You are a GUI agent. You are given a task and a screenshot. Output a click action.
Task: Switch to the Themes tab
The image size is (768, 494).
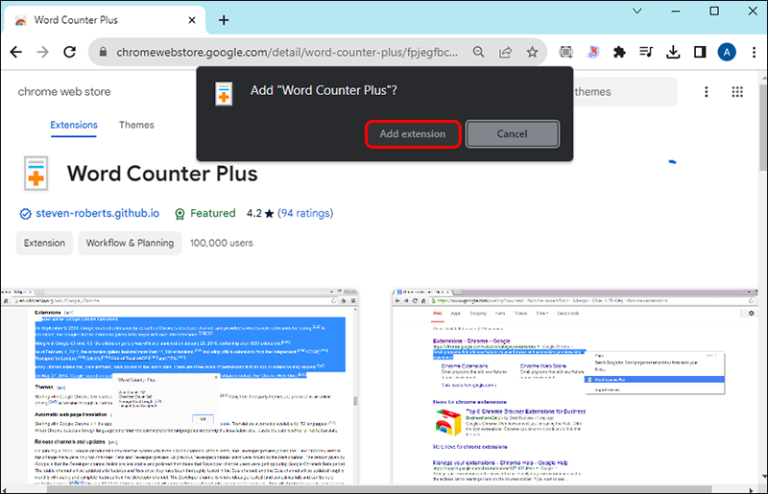coord(137,125)
